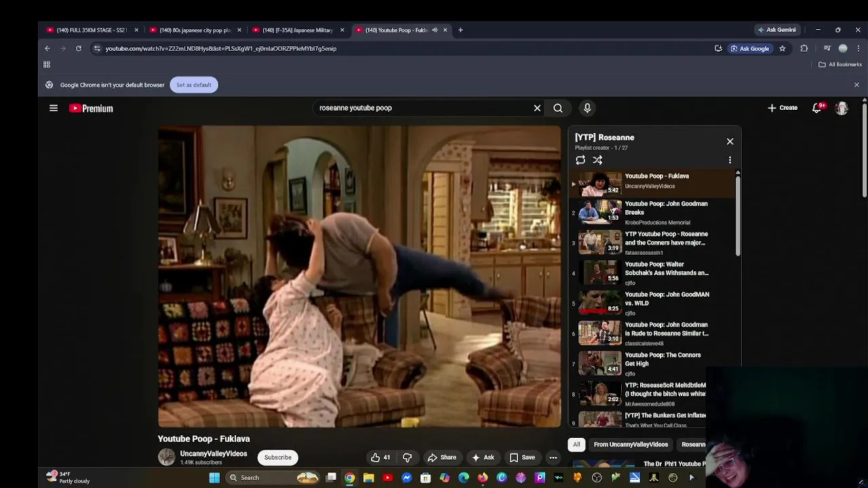Open Walter Sobchak's Ass Withstands video
Image resolution: width=868 pixels, height=488 pixels.
(652, 273)
